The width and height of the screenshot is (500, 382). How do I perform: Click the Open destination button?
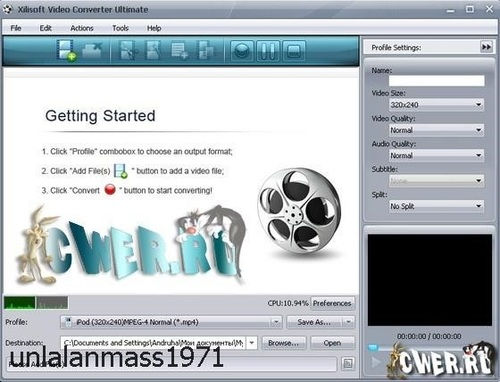point(332,343)
